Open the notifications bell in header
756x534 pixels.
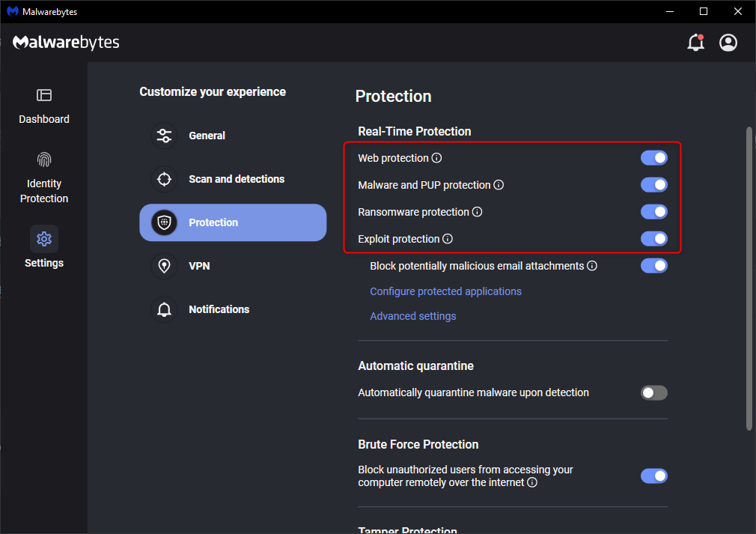(x=695, y=43)
